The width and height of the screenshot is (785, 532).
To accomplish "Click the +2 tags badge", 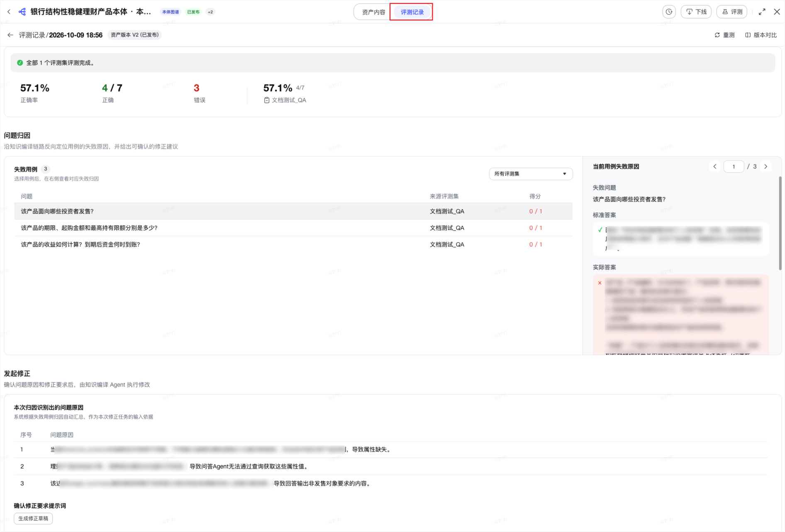I will (210, 12).
